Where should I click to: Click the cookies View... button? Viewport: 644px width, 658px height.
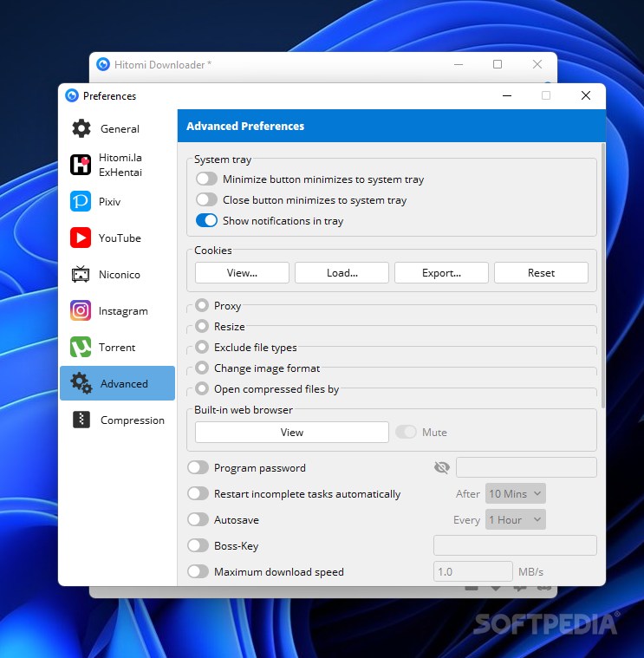point(242,273)
